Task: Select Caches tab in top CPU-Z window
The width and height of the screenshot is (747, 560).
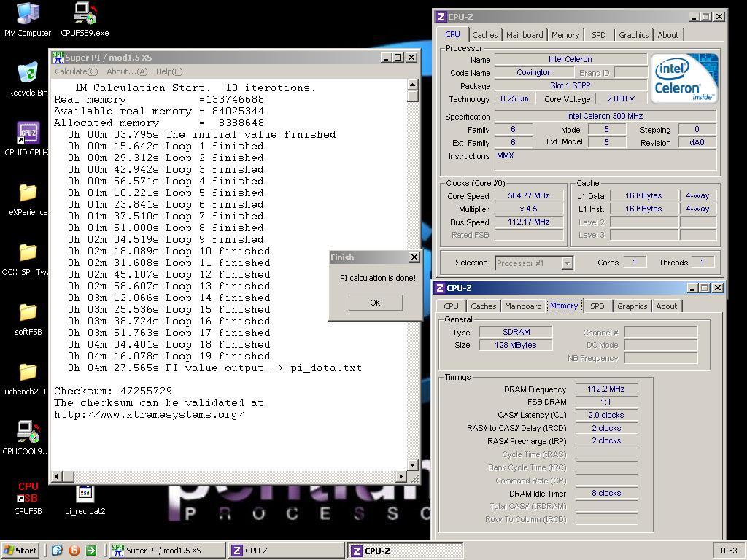Action: coord(485,35)
